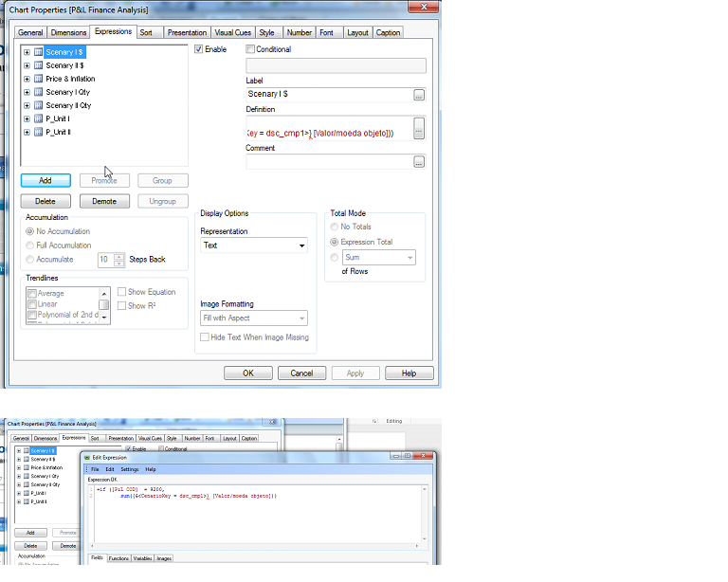
Task: Check the Show Equation checkbox
Action: (x=121, y=291)
